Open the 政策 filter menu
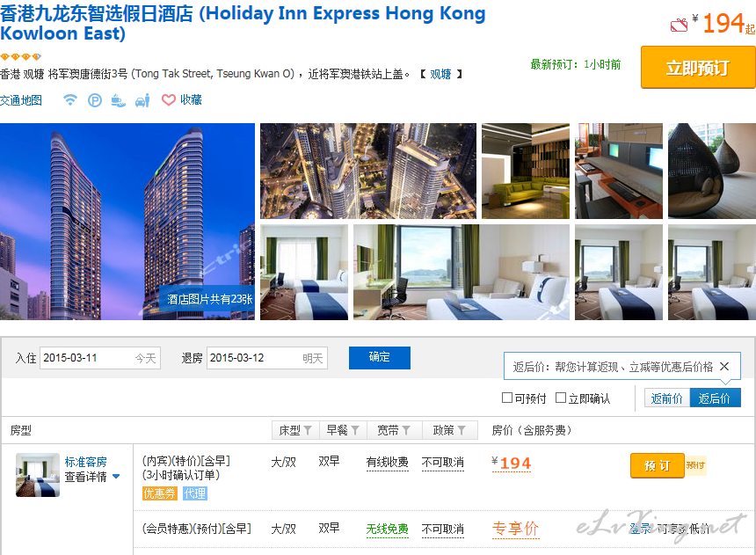756x555 pixels. click(x=450, y=430)
